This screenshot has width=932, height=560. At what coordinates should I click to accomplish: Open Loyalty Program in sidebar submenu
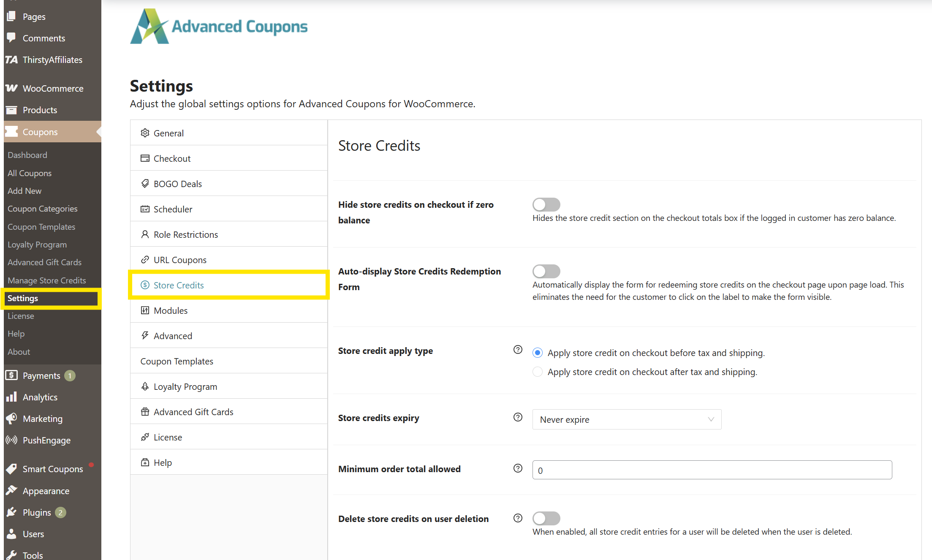[x=37, y=245]
